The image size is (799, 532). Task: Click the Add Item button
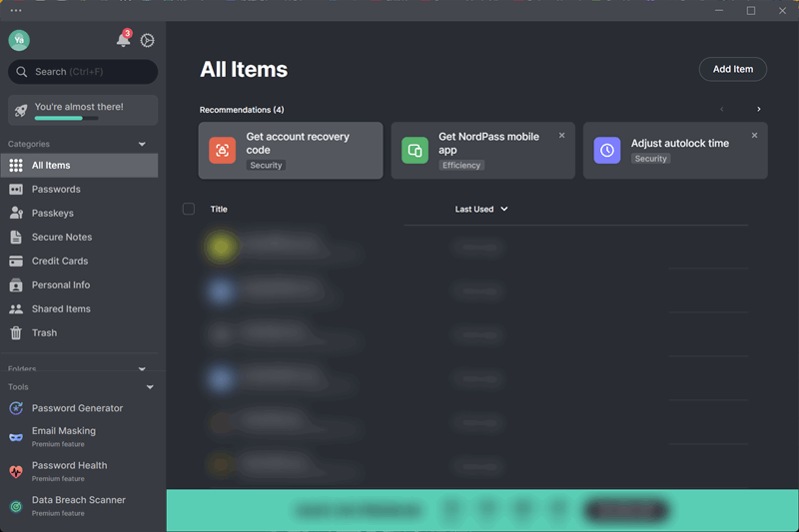point(732,69)
